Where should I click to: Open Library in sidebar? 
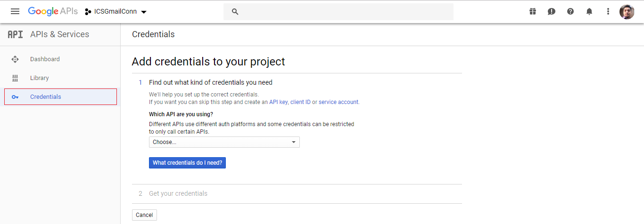click(x=40, y=78)
